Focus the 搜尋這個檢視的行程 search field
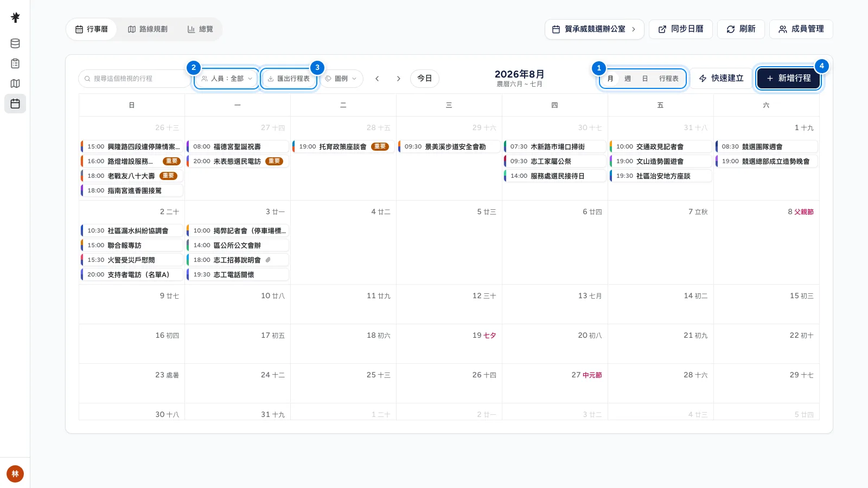868x488 pixels. point(134,79)
